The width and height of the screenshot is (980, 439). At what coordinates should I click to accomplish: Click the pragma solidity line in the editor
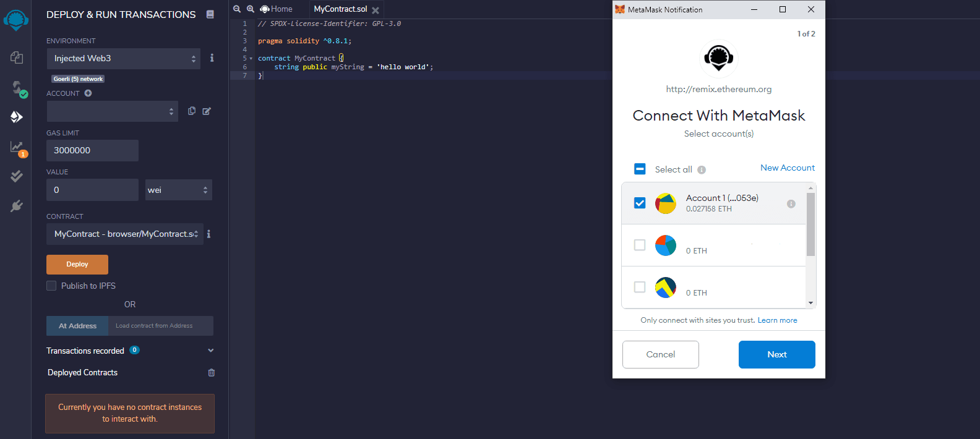pyautogui.click(x=304, y=41)
